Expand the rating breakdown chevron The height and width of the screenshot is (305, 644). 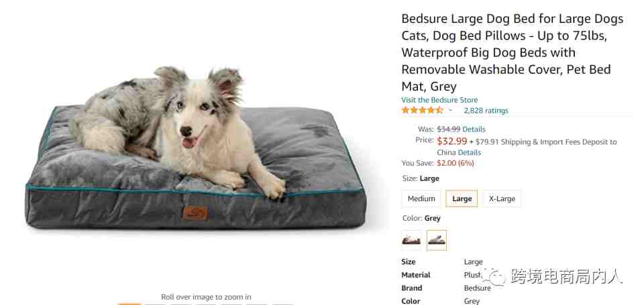tap(450, 111)
